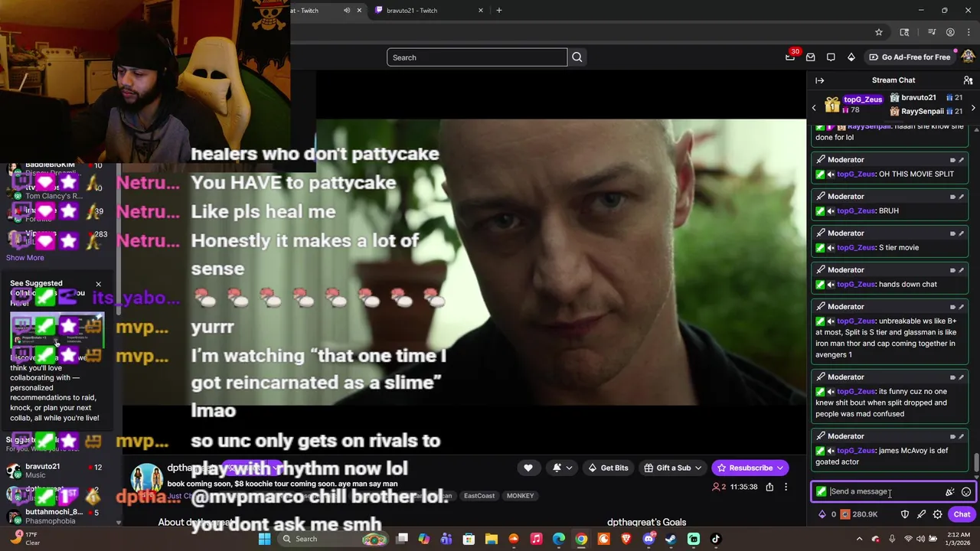Show previous leaderboard with left chevron
Image resolution: width=980 pixels, height=551 pixels.
coord(814,108)
